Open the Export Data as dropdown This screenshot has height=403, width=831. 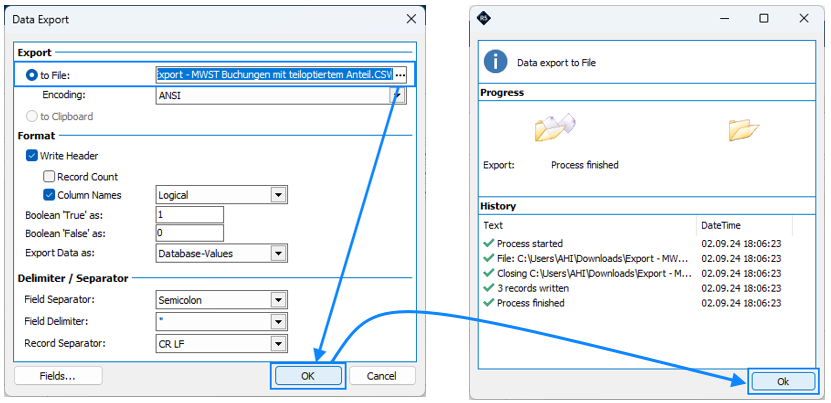(x=279, y=253)
